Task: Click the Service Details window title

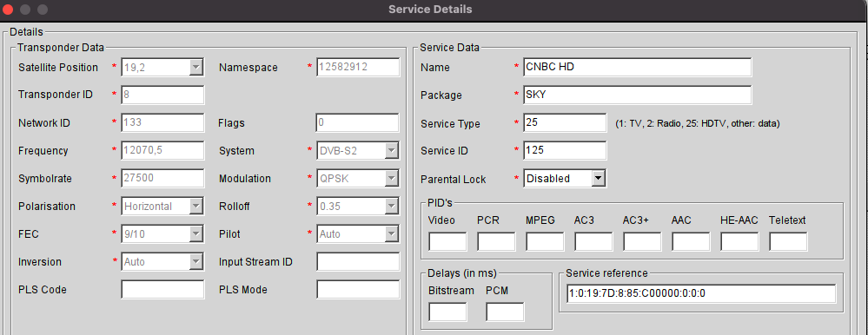Action: click(x=430, y=10)
